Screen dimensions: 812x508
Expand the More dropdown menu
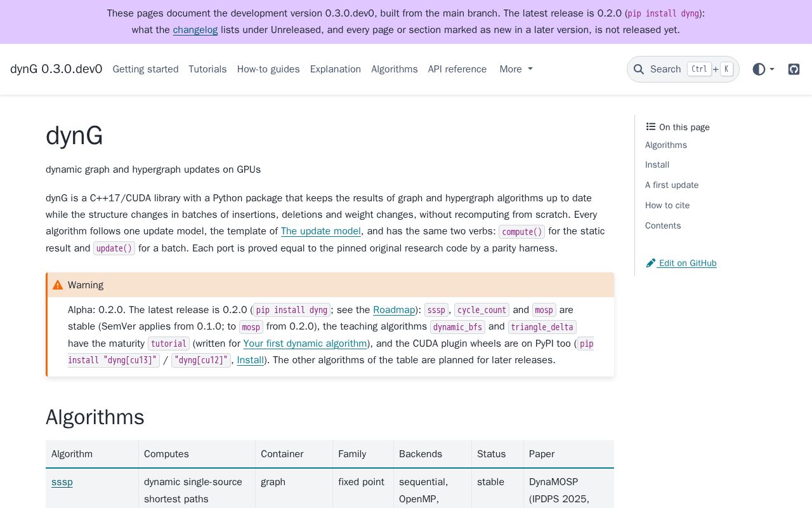coord(516,69)
